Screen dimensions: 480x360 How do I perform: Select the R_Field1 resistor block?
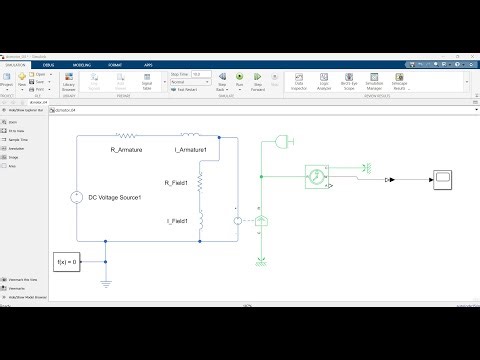tap(200, 182)
